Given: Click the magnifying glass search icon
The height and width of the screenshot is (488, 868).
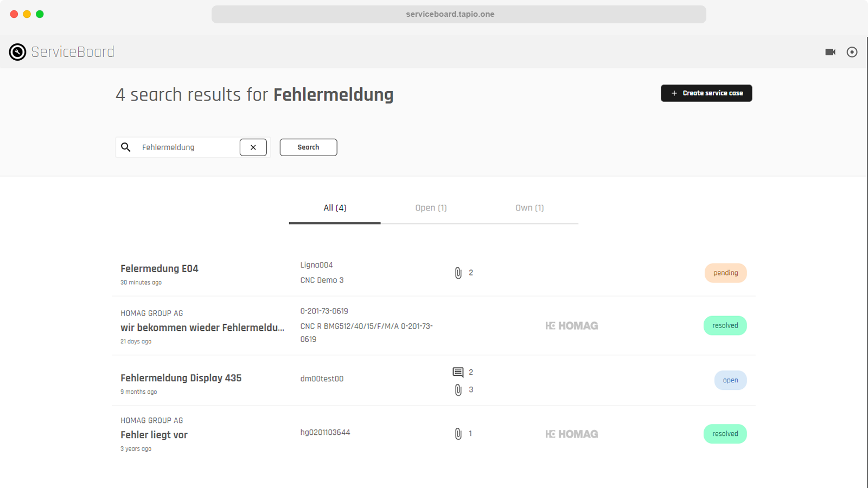Looking at the screenshot, I should click(126, 147).
